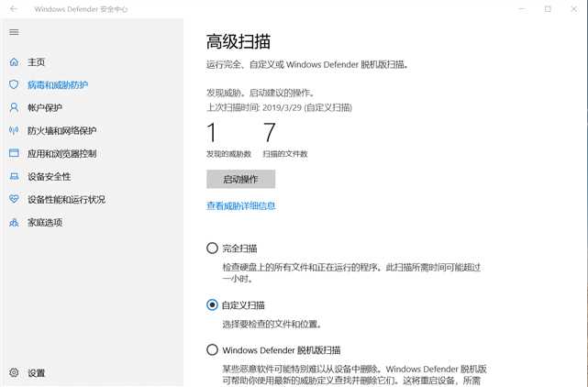Click the account protection person icon
This screenshot has height=387, width=588.
14,107
